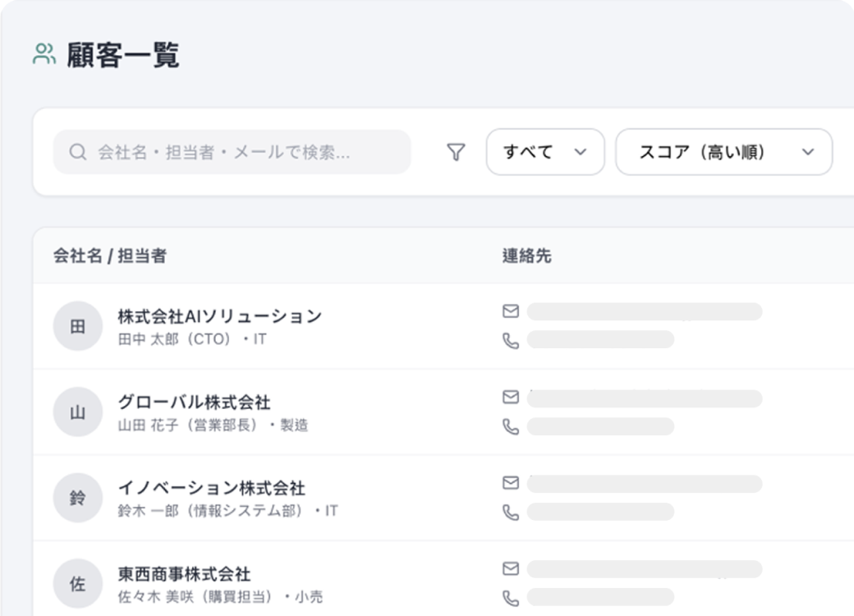
Task: Click the 佐 avatar for 佐々木 美咲
Action: tap(77, 582)
